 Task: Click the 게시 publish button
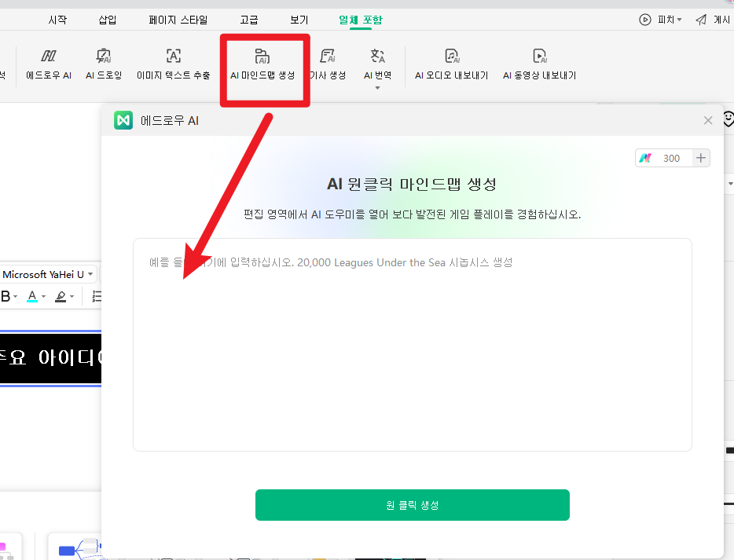point(713,20)
